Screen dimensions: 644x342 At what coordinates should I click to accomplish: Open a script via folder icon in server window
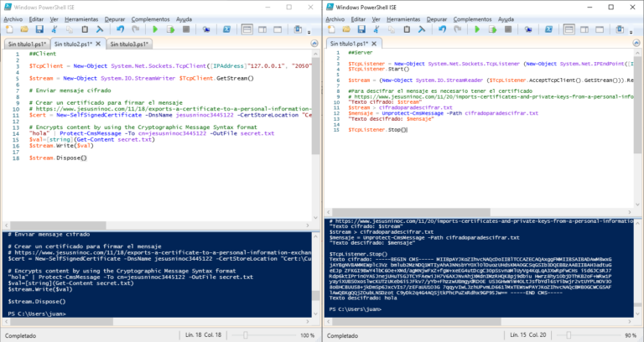point(346,29)
